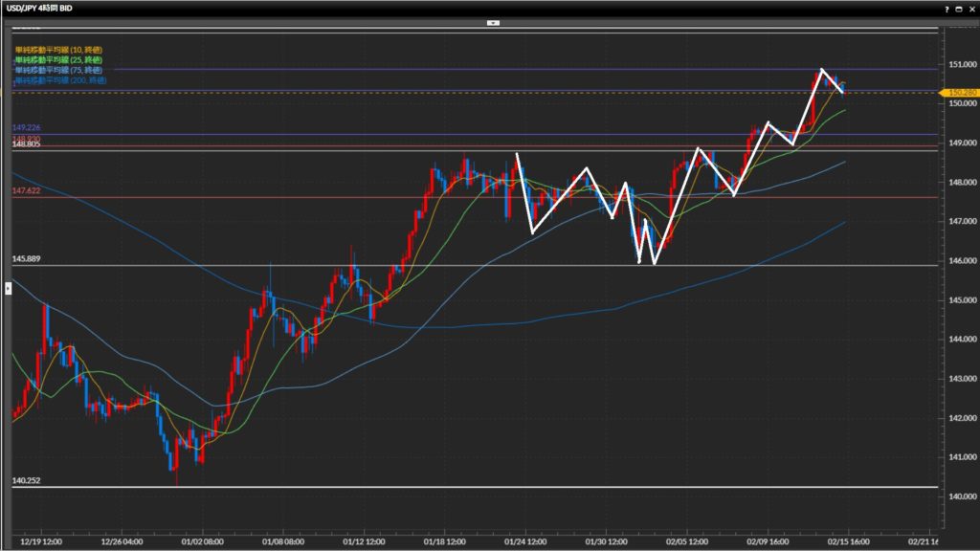Click the help question mark icon
The width and height of the screenshot is (980, 551).
[945, 8]
